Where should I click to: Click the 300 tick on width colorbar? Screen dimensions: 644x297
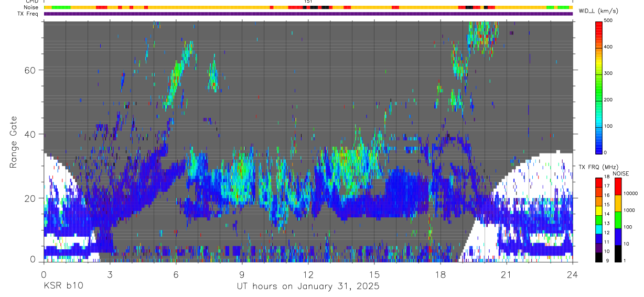[609, 73]
